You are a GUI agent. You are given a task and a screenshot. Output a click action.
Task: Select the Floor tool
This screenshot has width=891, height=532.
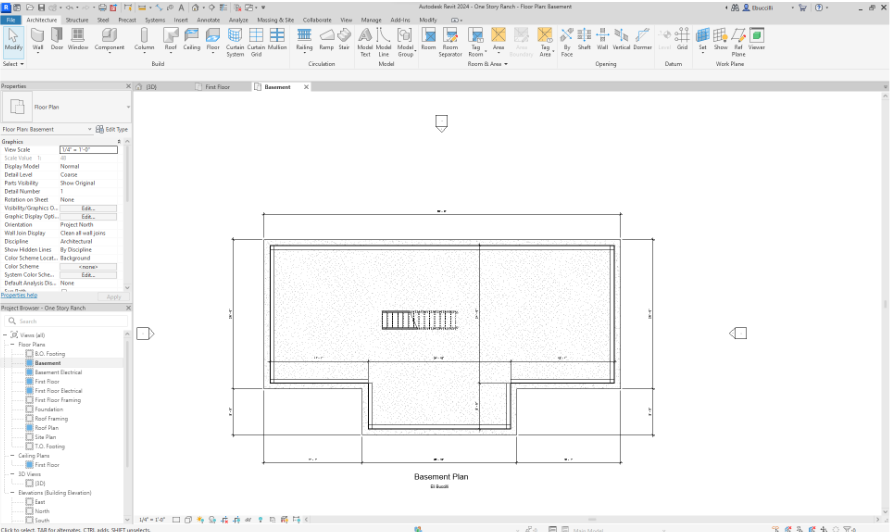pos(213,39)
